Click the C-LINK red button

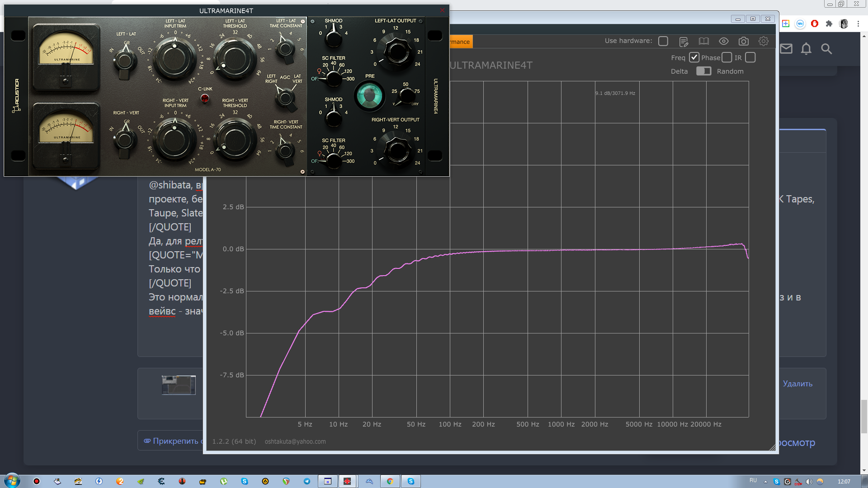tap(205, 99)
